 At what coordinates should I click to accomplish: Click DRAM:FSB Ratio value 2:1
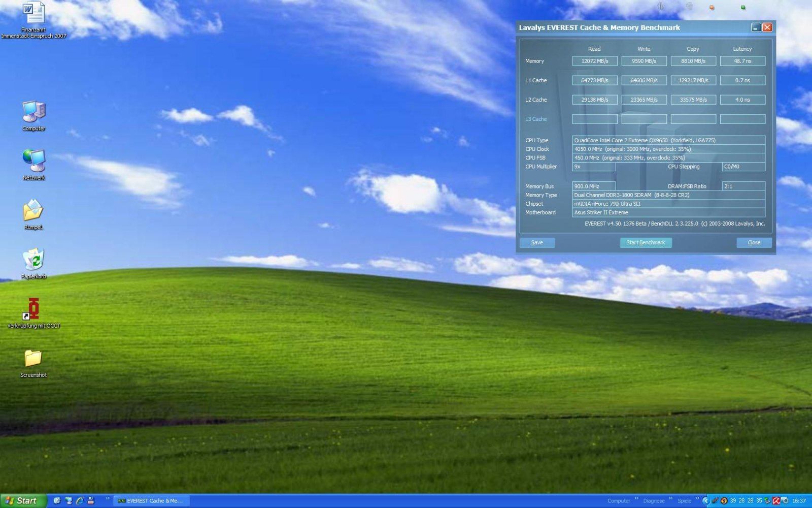pyautogui.click(x=743, y=186)
